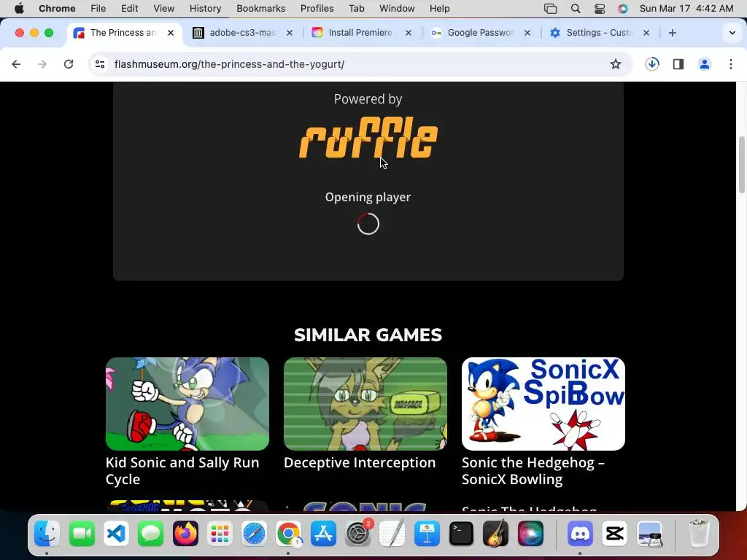The width and height of the screenshot is (747, 560).
Task: Open Chrome downloads icon
Action: coord(652,64)
